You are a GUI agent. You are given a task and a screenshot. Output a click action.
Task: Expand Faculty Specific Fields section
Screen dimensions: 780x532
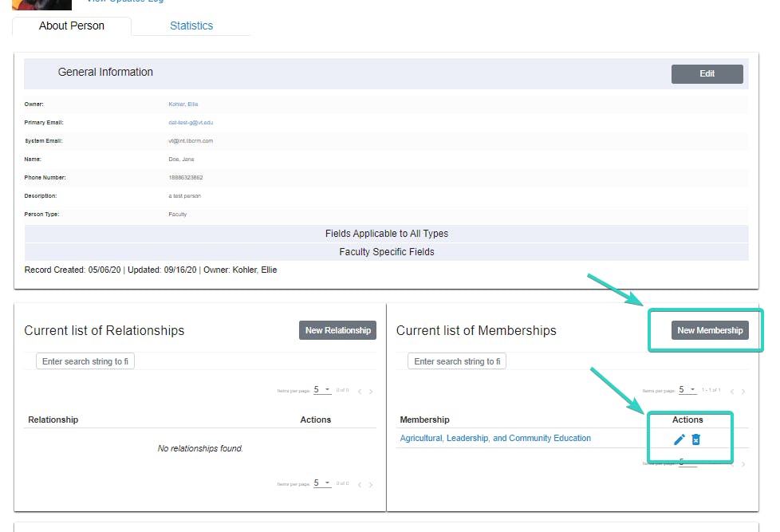pyautogui.click(x=387, y=252)
